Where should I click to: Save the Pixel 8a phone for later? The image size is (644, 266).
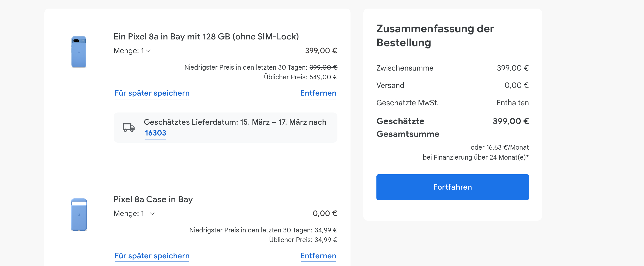152,93
